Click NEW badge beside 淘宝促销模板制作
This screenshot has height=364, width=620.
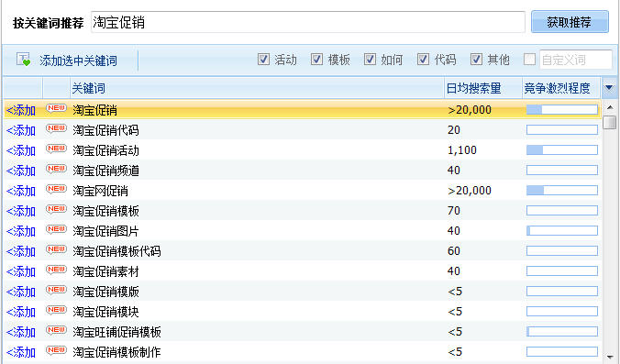[56, 350]
